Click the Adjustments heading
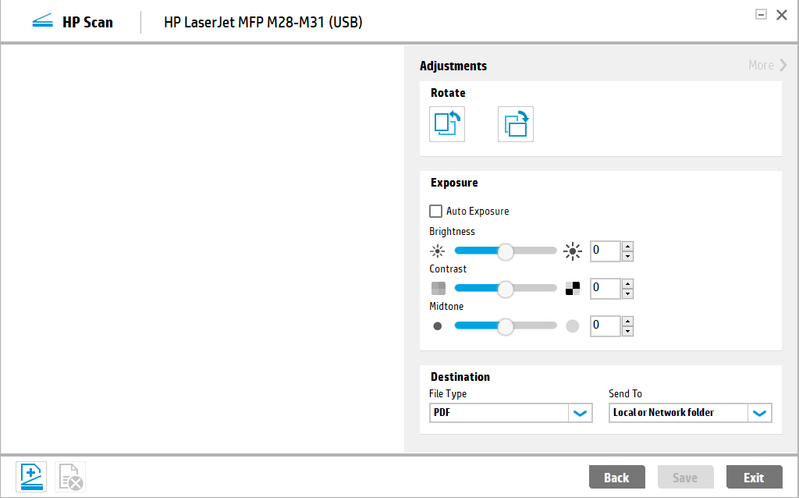The width and height of the screenshot is (799, 498). (453, 66)
